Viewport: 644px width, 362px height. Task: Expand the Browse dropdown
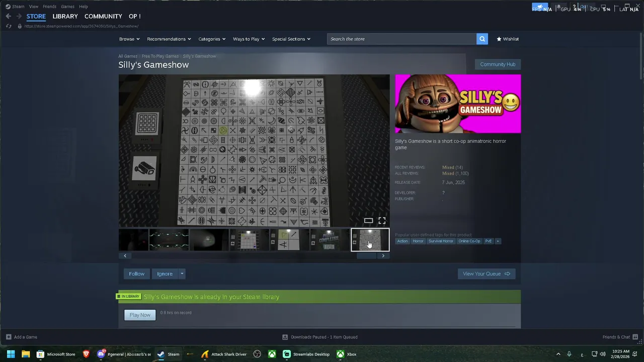129,39
